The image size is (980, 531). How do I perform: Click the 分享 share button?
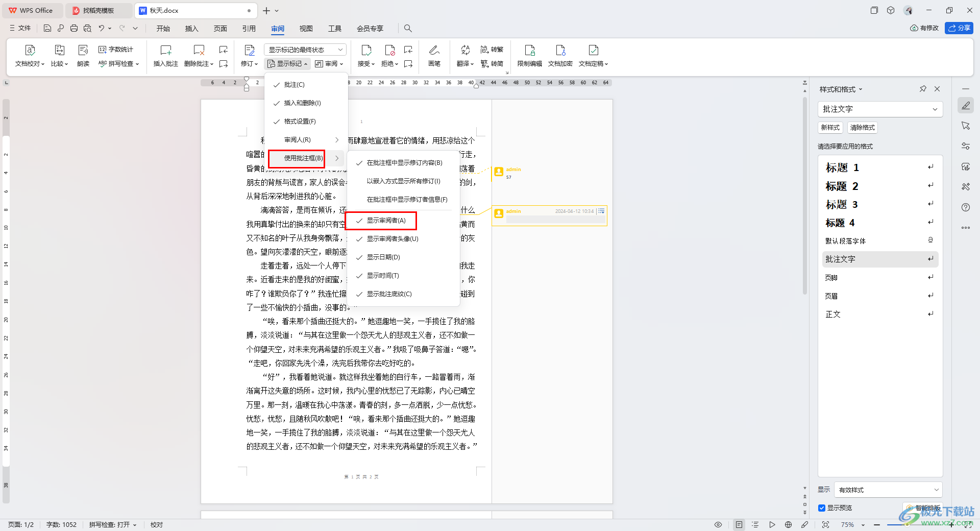click(959, 28)
